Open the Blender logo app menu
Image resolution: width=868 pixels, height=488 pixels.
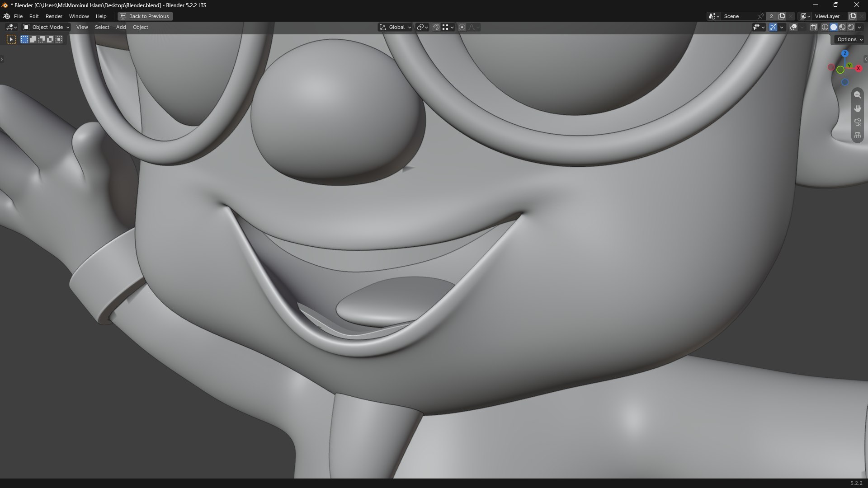(x=6, y=16)
